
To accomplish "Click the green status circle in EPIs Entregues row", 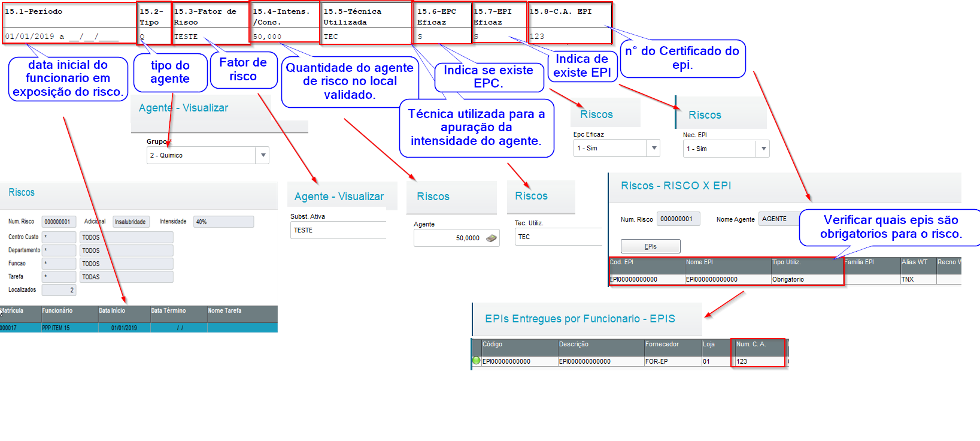I will pyautogui.click(x=477, y=361).
